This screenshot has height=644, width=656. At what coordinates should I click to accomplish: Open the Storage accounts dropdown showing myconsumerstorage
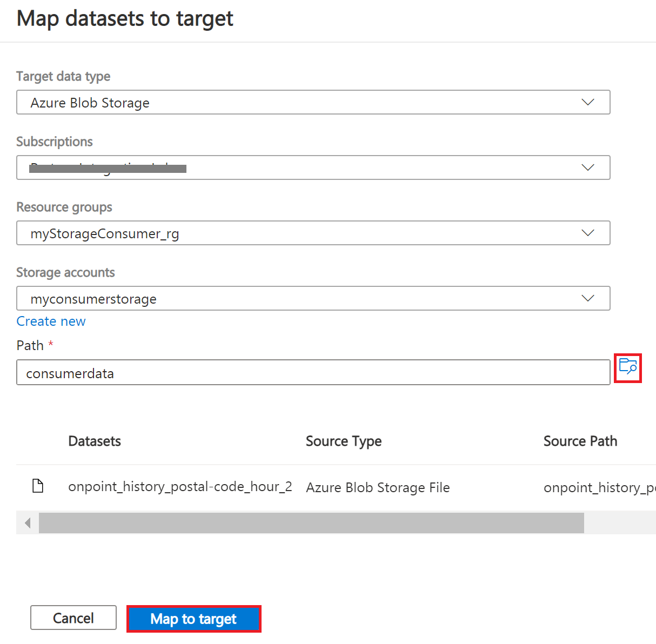point(313,298)
